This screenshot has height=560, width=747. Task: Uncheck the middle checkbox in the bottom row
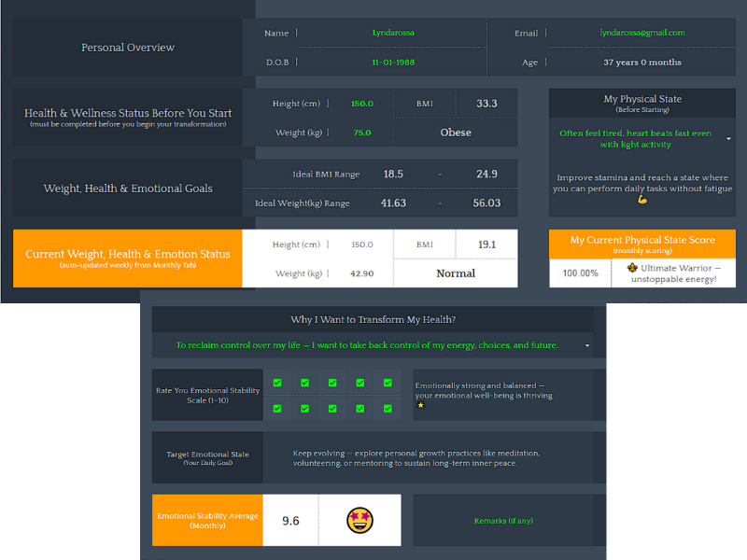point(332,409)
